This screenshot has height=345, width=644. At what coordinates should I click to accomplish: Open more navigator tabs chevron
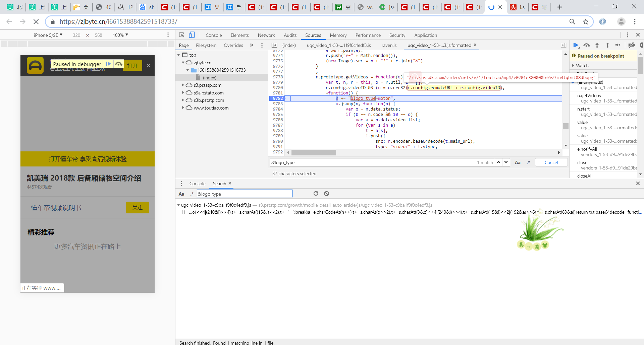click(252, 45)
